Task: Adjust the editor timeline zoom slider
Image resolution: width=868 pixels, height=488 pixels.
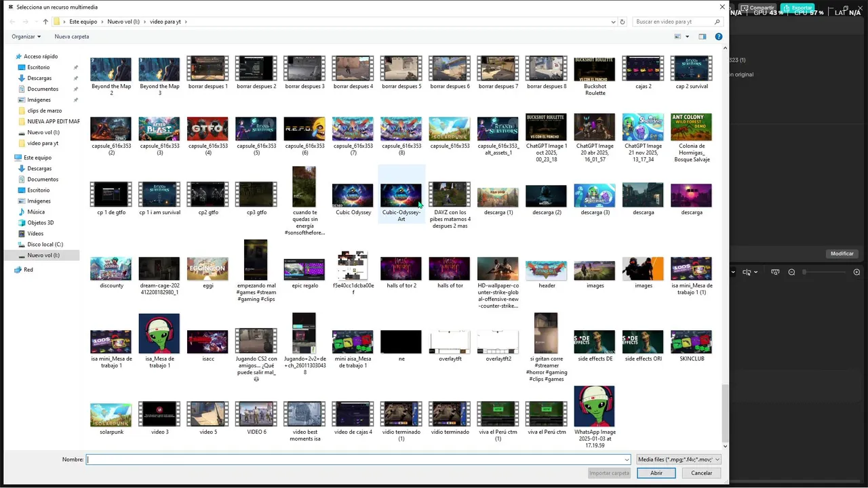Action: click(823, 272)
